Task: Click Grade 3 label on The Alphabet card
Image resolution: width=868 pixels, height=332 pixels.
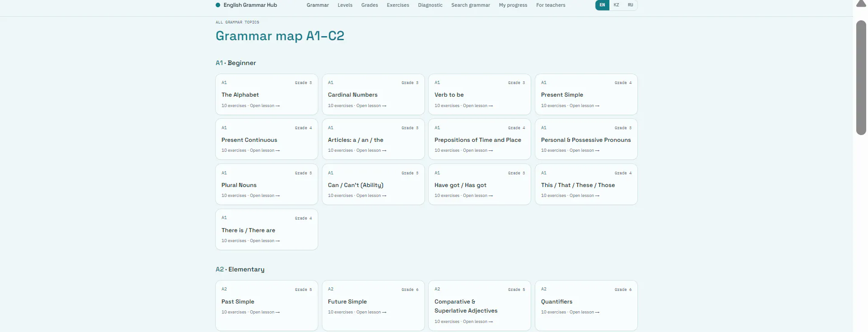Action: coord(303,83)
